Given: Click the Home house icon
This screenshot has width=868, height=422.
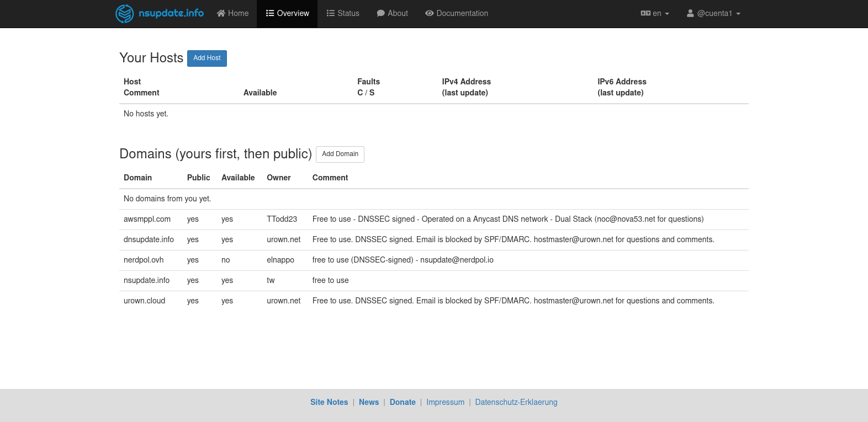Looking at the screenshot, I should [221, 13].
